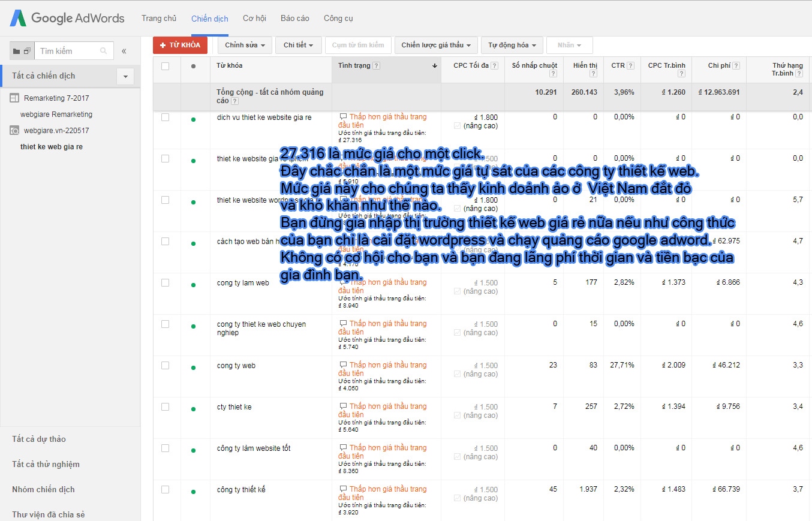Open the Công cụ tab

click(x=338, y=19)
